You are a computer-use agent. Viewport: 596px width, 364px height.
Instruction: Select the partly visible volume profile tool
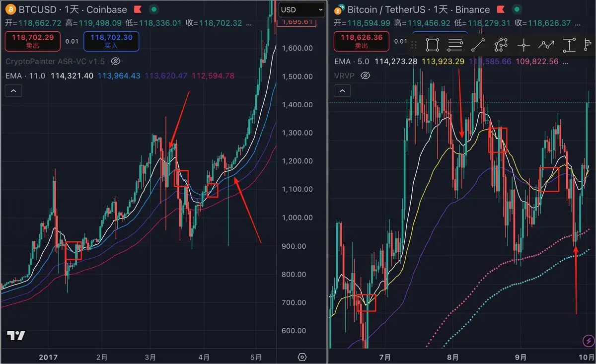[587, 45]
